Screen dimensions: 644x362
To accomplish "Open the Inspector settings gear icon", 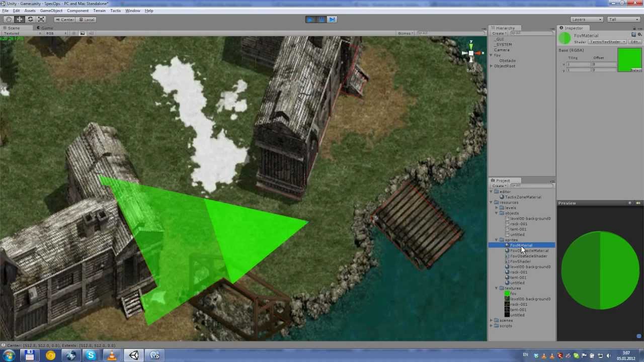I will (639, 35).
